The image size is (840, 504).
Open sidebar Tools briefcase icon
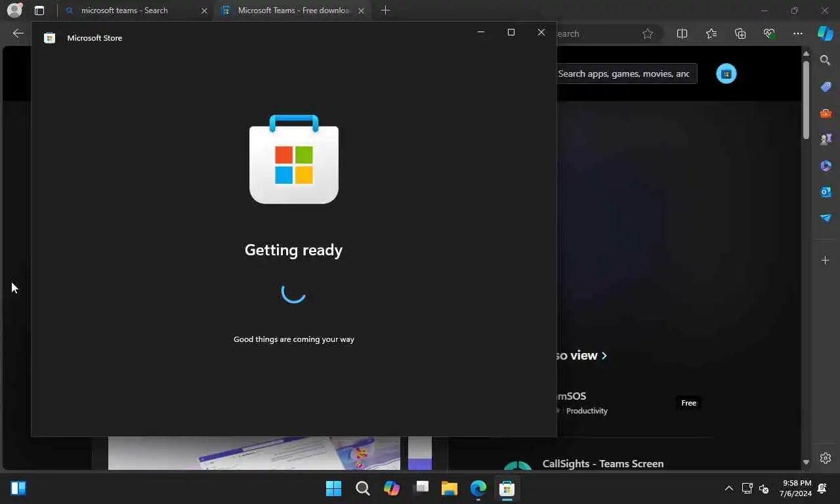tap(826, 113)
